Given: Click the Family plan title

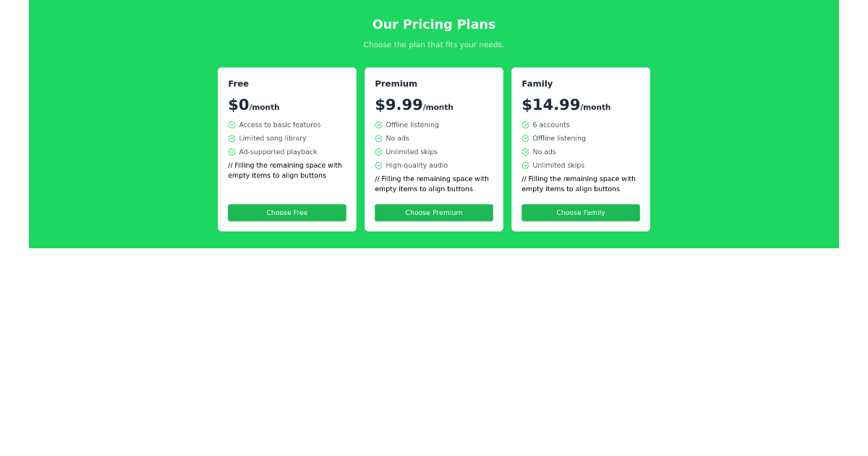Looking at the screenshot, I should coord(537,84).
